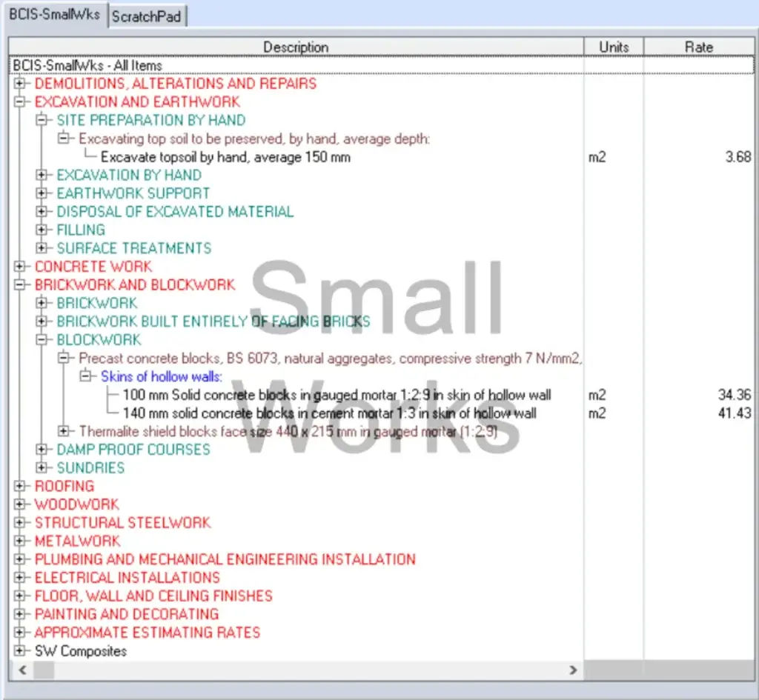Expand DEMOLITIONS, ALTERATIONS AND REPAIRS node
The image size is (759, 700).
click(x=19, y=83)
